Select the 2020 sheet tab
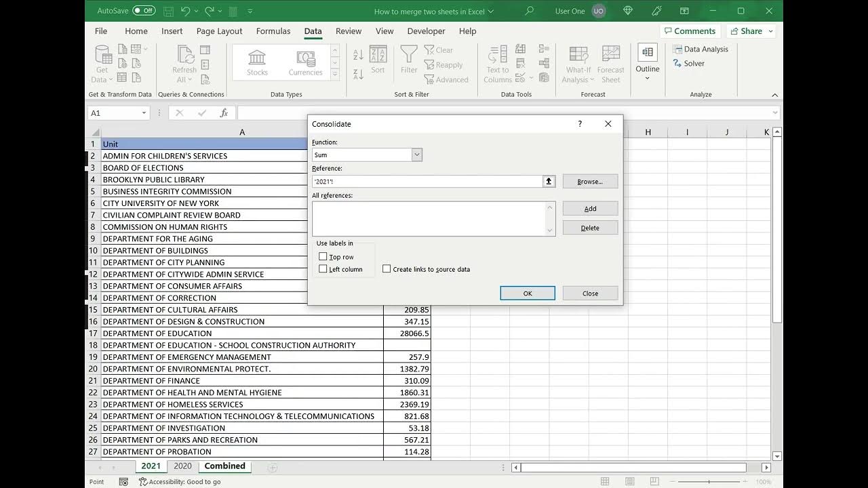 pos(182,466)
